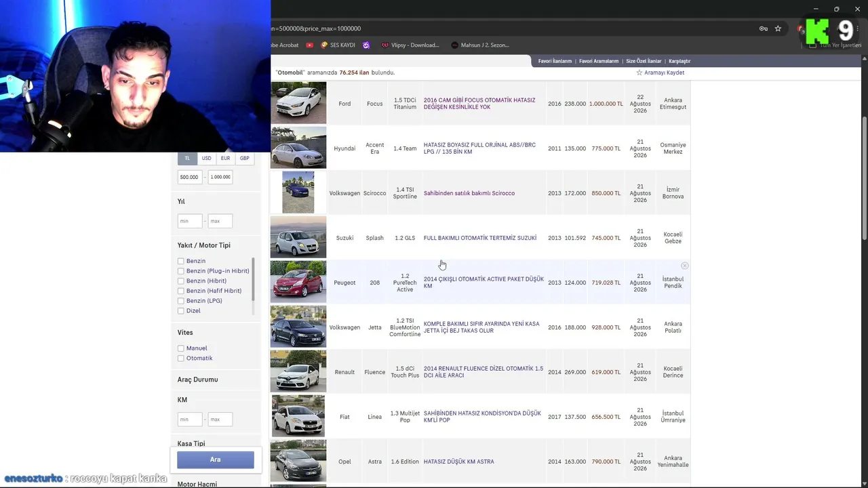This screenshot has width=868, height=488.
Task: Check the Otomatik transmission checkbox
Action: 181,359
